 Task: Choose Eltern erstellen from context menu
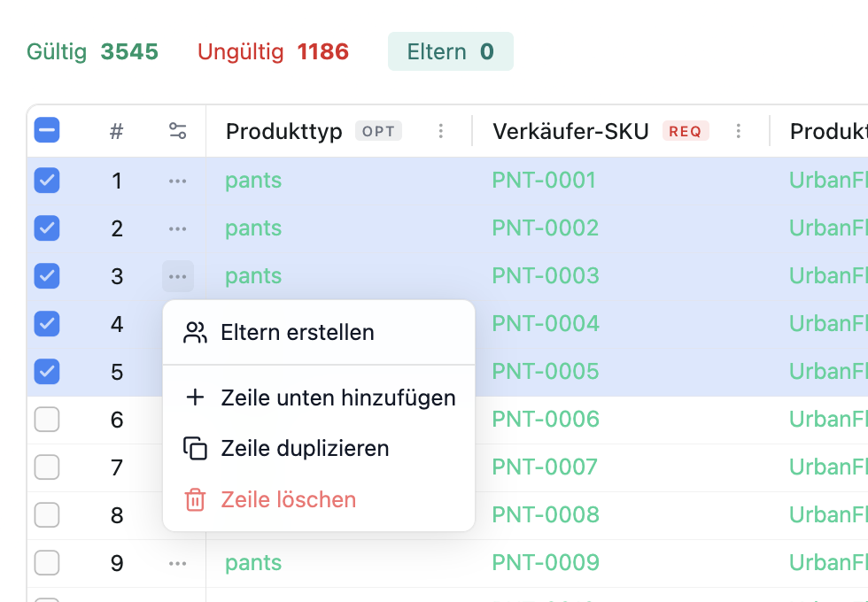point(298,333)
